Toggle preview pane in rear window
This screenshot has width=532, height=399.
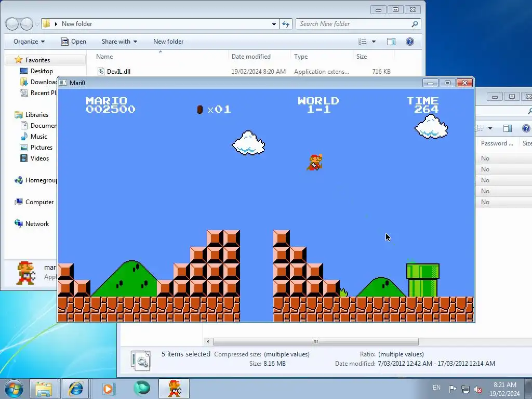click(x=508, y=128)
